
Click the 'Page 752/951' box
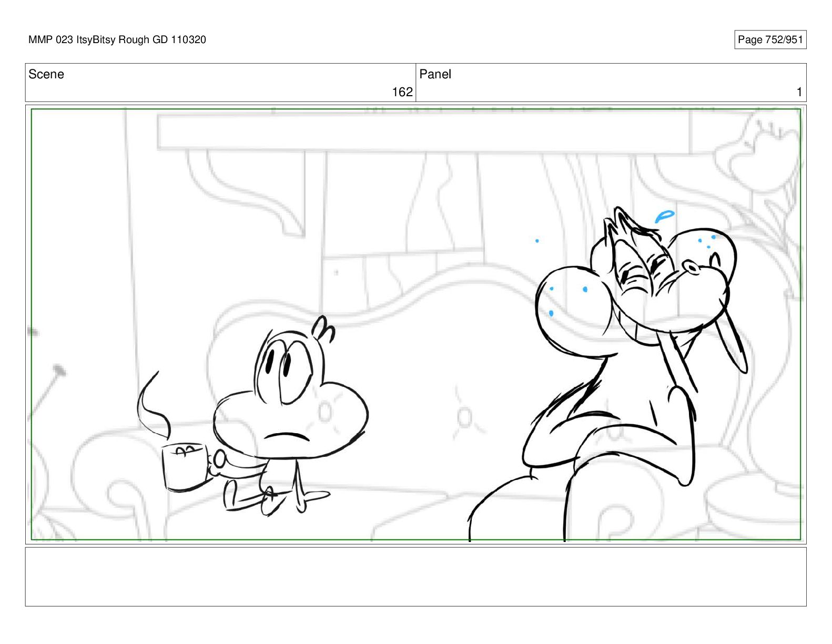click(770, 39)
